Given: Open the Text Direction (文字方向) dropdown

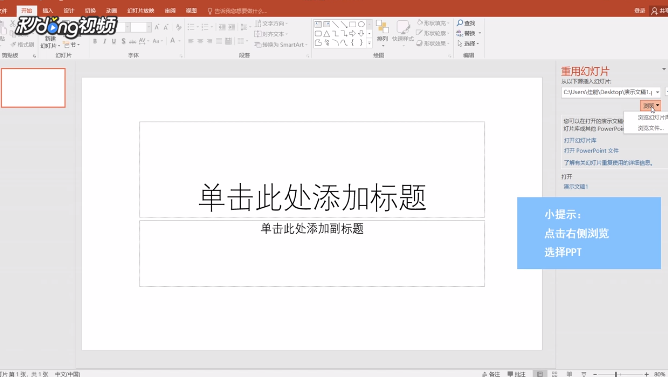Looking at the screenshot, I should [271, 23].
